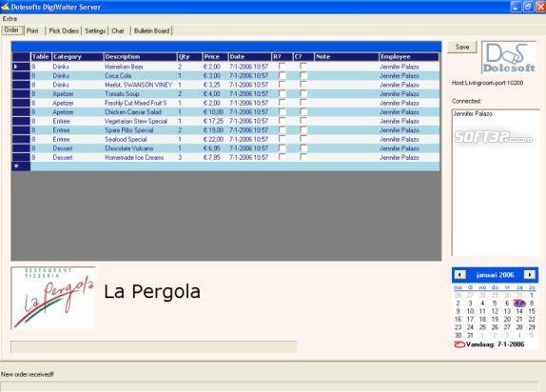Open the Settings tab
The height and width of the screenshot is (392, 546).
[95, 31]
